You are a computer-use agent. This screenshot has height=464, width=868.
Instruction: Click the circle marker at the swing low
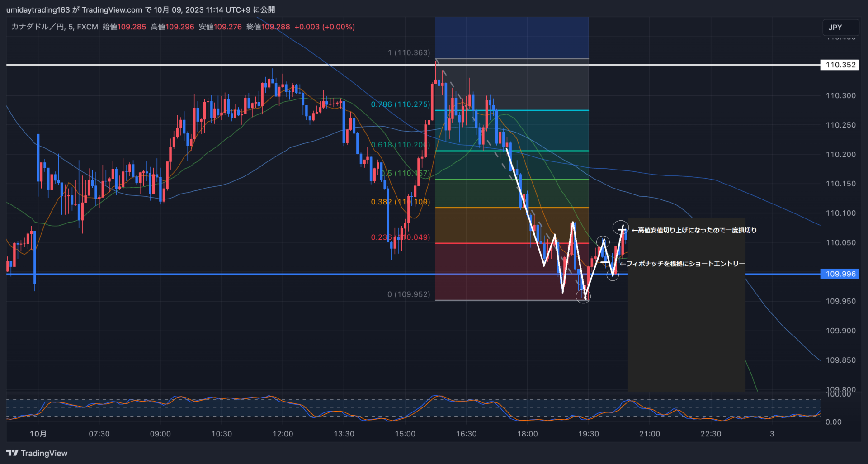(x=583, y=296)
